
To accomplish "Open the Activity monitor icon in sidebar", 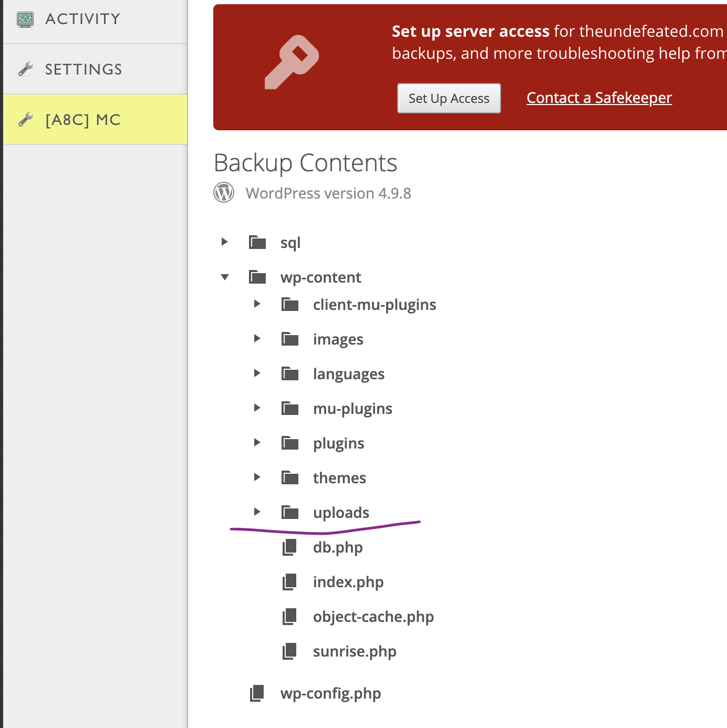I will pos(25,19).
